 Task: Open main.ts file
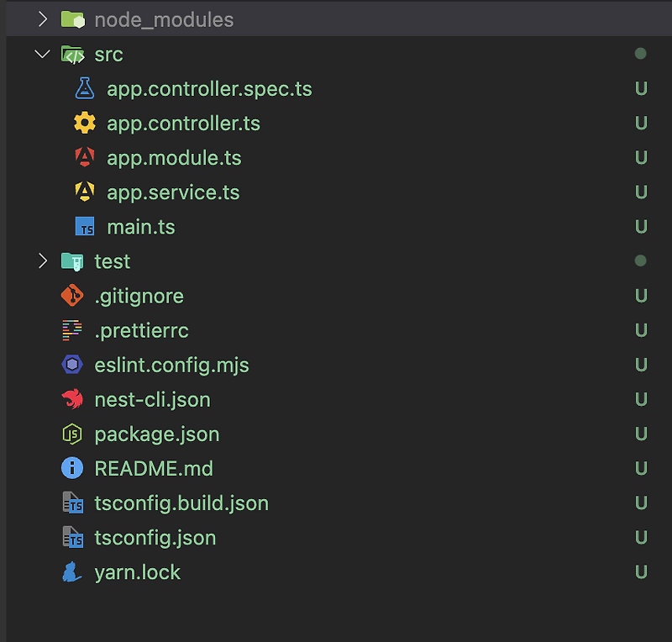140,227
